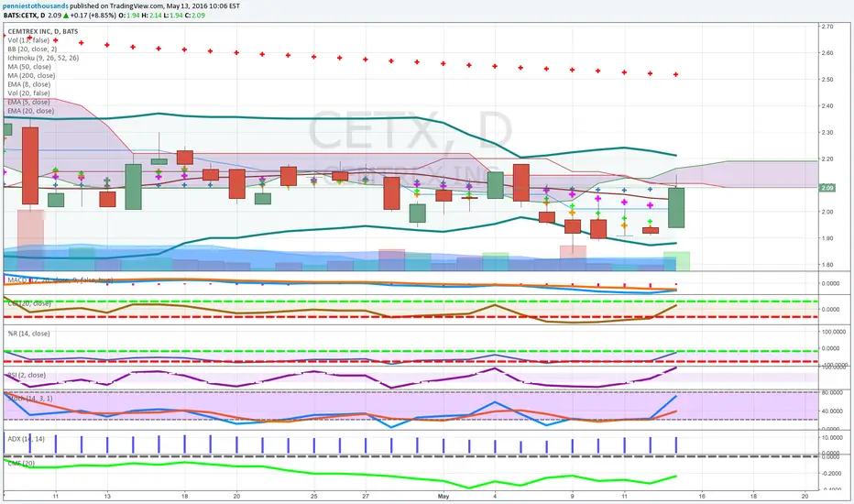The height and width of the screenshot is (504, 854).
Task: Click the 80.0000 level on Stoch scale
Action: click(833, 392)
